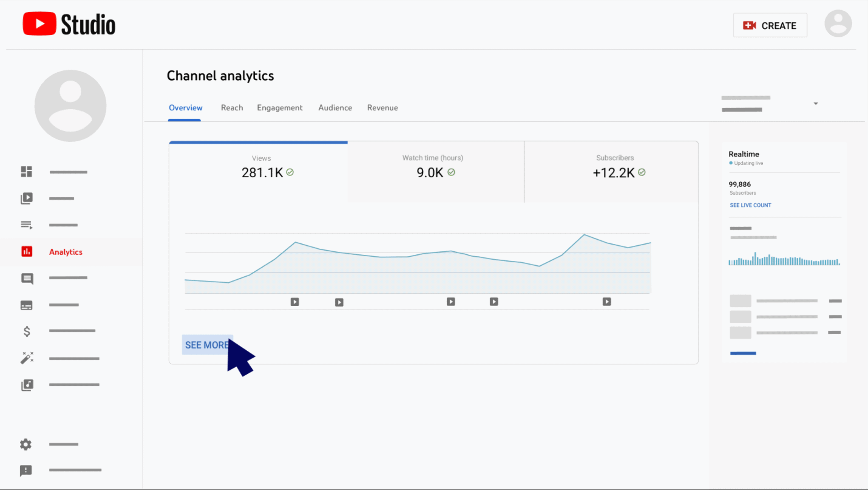Switch to the Revenue tab

(382, 108)
